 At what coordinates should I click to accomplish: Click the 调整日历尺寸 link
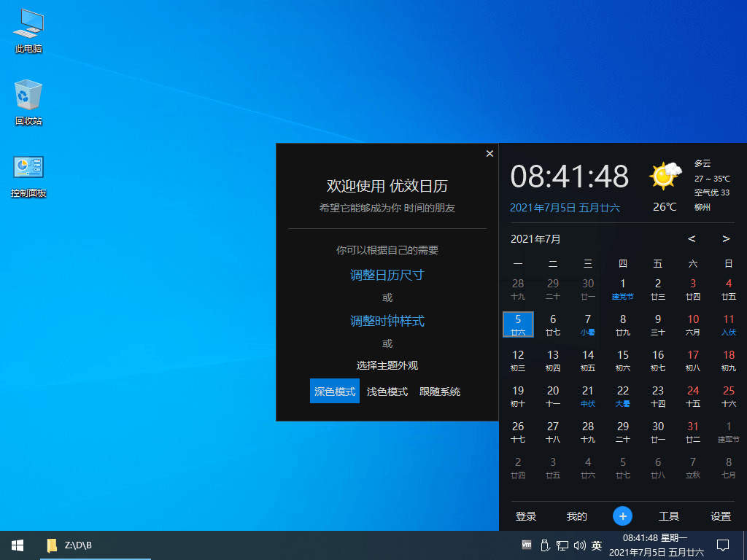387,276
